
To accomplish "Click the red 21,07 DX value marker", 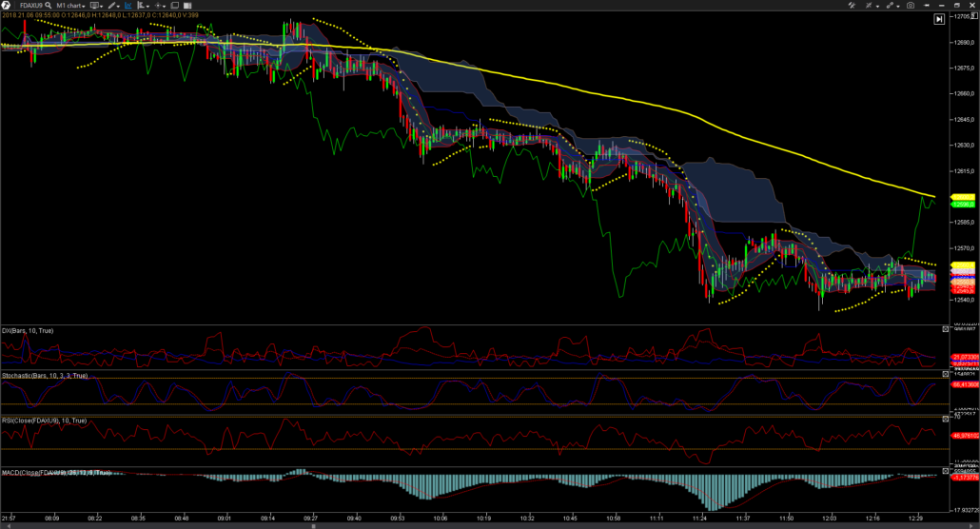I will [x=965, y=357].
